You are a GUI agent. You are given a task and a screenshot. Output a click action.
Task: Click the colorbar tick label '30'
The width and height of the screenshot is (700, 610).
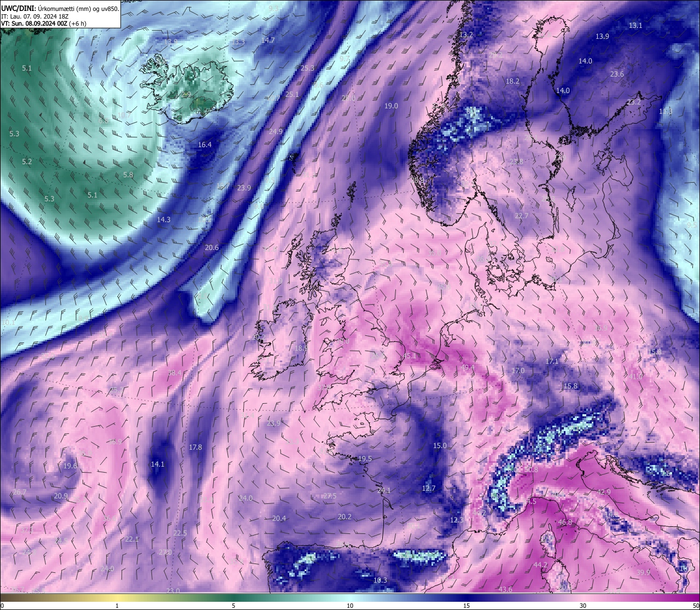(x=583, y=606)
